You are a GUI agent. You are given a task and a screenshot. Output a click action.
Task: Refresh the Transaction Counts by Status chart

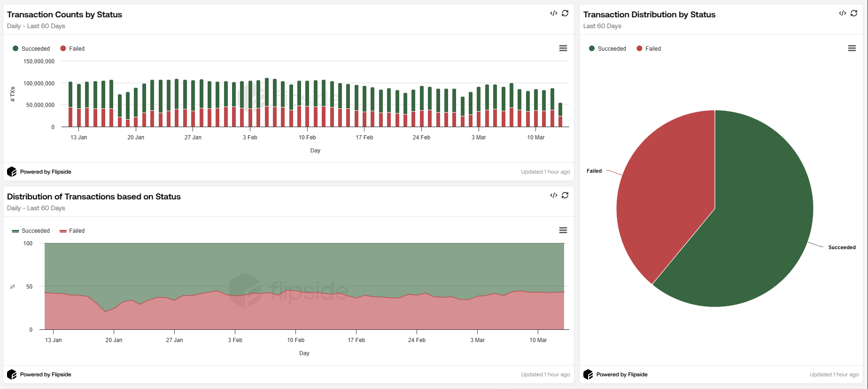tap(565, 13)
